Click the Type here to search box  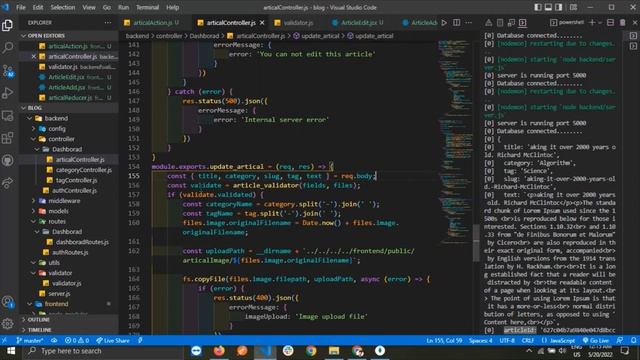(104, 351)
